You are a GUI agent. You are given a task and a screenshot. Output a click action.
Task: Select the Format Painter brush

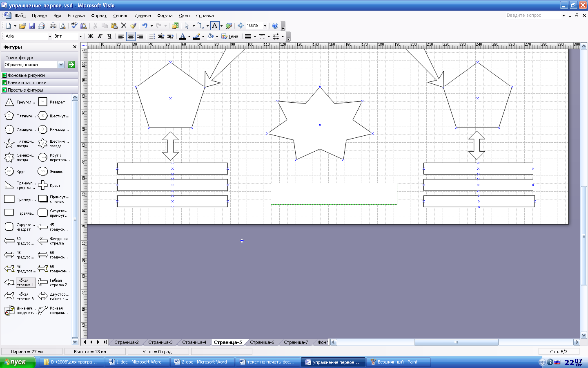pos(133,26)
